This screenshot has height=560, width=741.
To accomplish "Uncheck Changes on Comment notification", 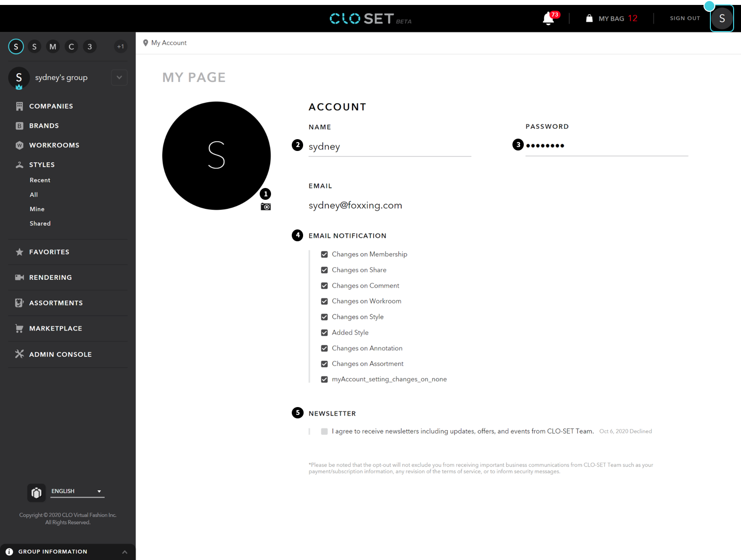I will [x=324, y=286].
